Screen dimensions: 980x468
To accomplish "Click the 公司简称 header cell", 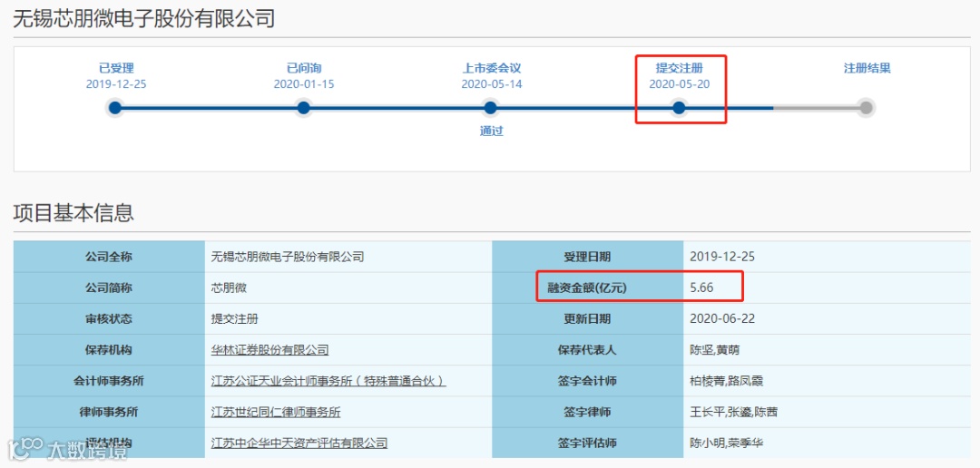I will pyautogui.click(x=109, y=288).
